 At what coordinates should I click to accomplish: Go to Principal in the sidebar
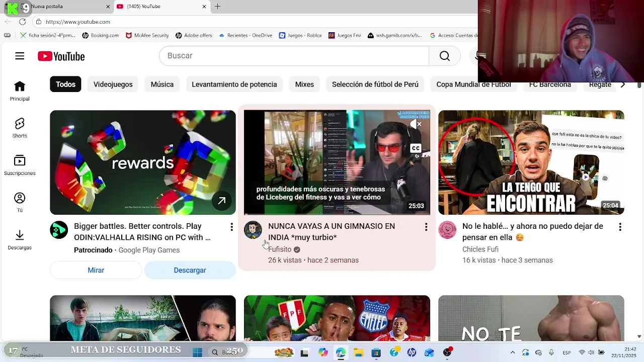coord(20,91)
